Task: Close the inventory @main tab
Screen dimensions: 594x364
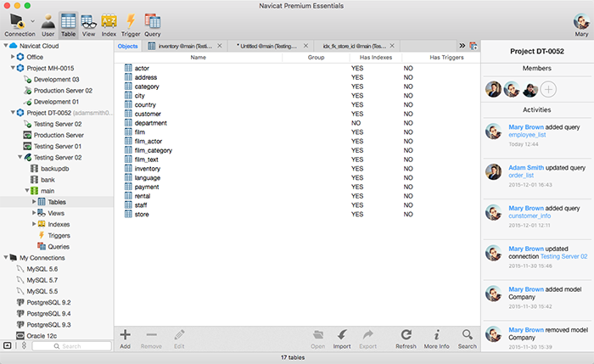Action: tap(220, 46)
